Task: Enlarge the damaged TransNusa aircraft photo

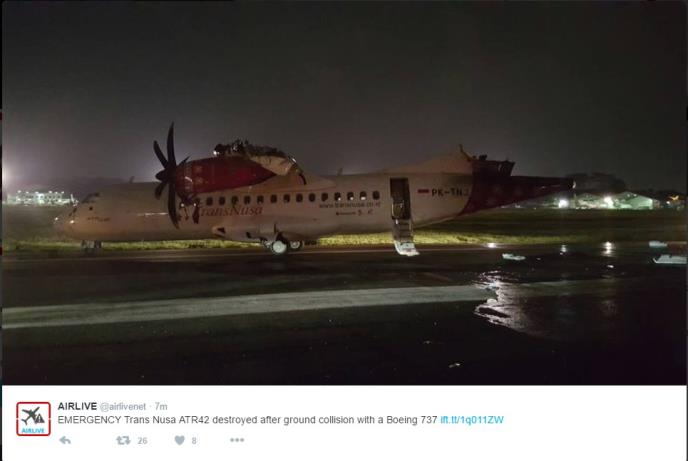Action: tap(344, 193)
